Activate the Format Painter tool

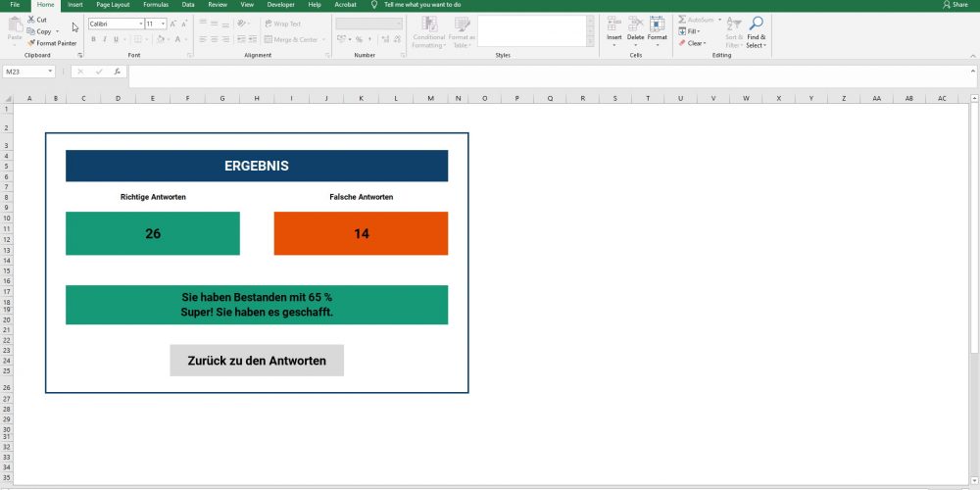[52, 43]
